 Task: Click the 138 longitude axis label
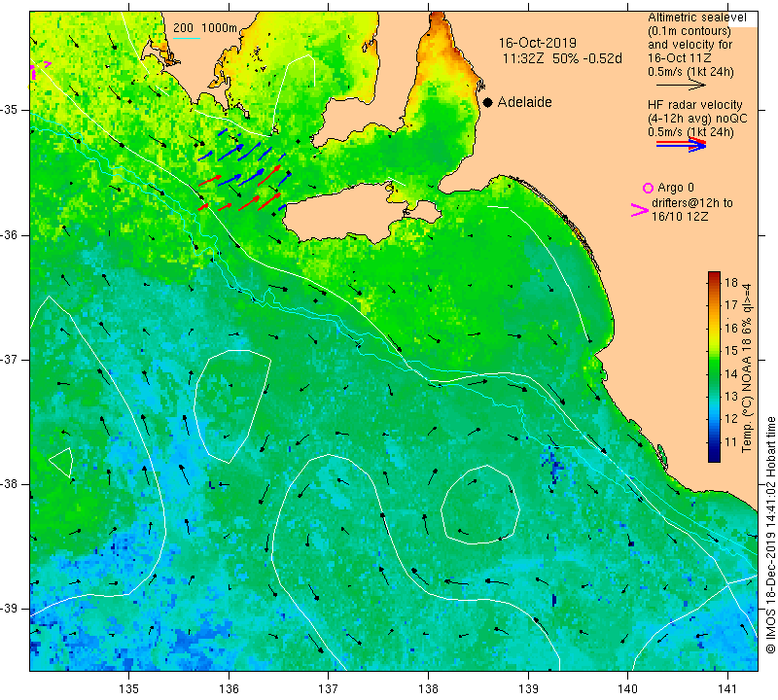(428, 688)
